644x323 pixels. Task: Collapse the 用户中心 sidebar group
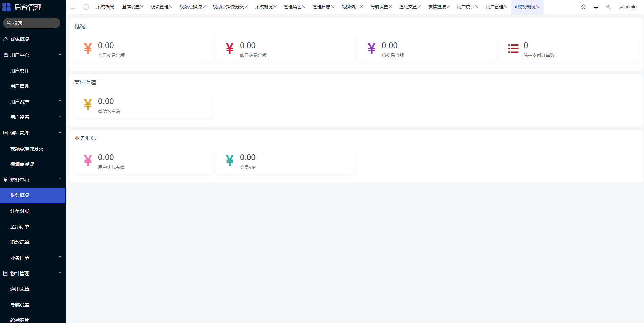click(33, 55)
